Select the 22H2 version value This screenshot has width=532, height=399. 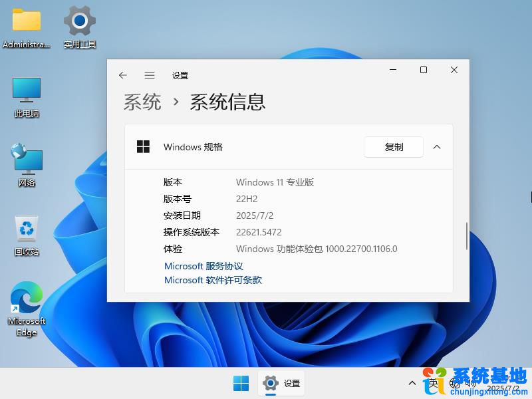pos(247,199)
